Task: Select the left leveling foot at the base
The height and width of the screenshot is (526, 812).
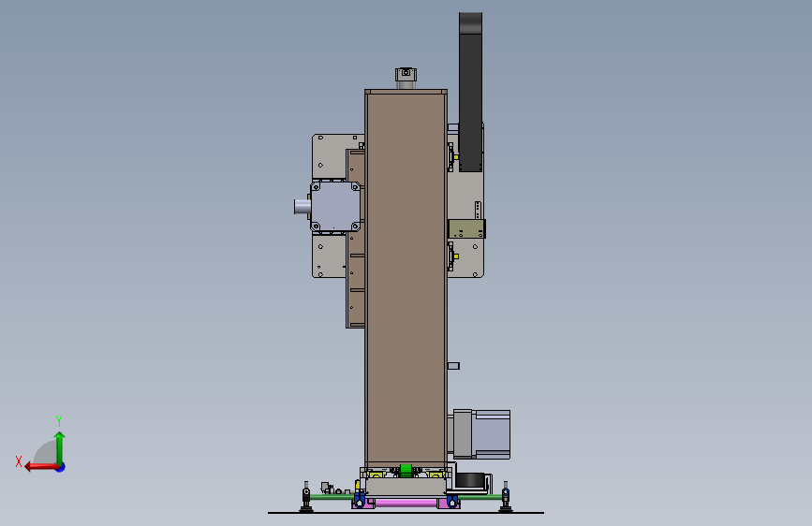Action: click(306, 497)
